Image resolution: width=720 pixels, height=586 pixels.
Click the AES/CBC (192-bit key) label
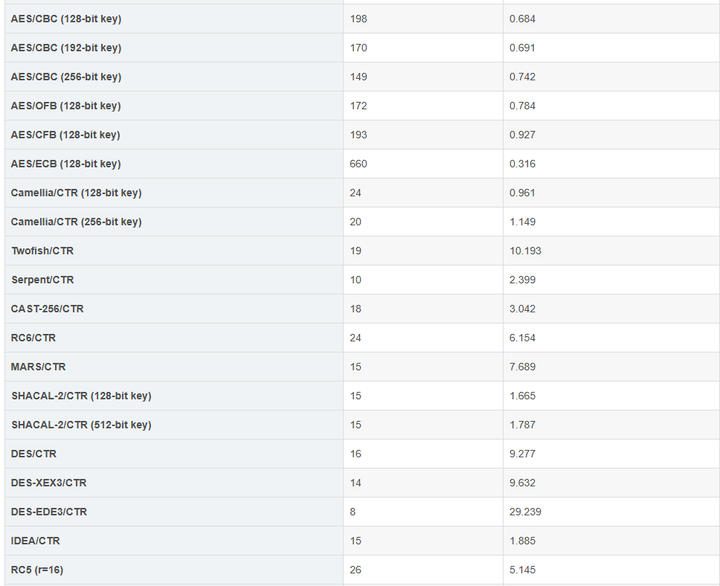coord(66,48)
